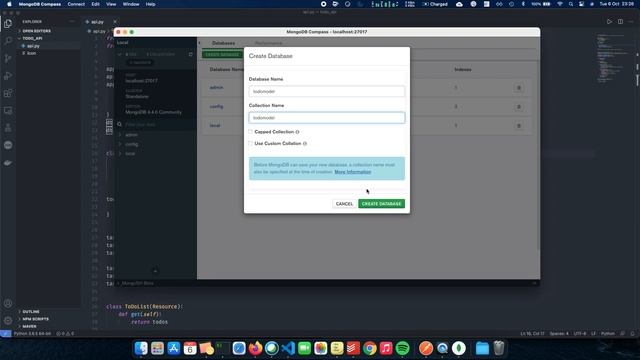Click the Create Database button behind the dialog
Image resolution: width=640 pixels, height=360 pixels.
[222, 55]
